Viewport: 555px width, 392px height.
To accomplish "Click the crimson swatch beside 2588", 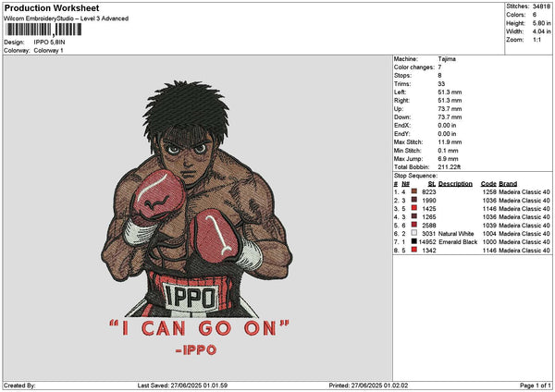I will pos(413,225).
